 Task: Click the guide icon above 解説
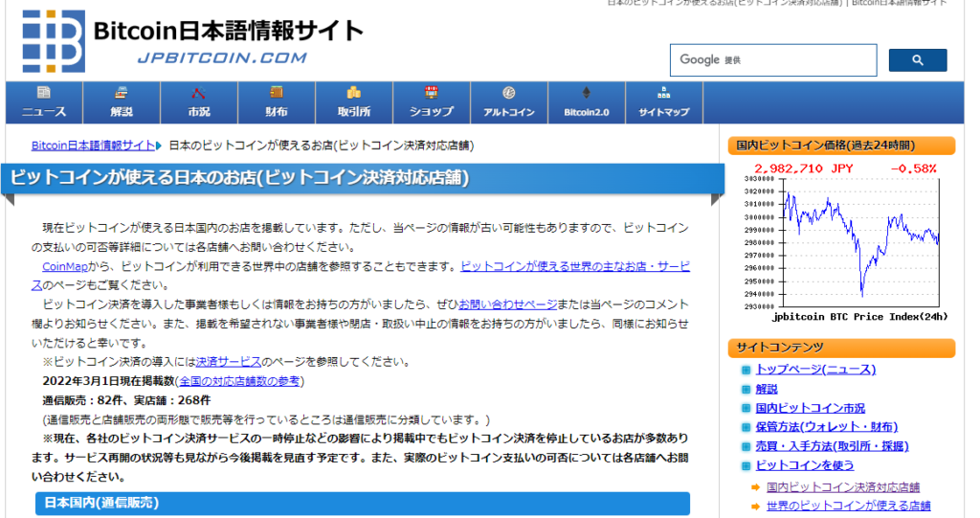tap(122, 93)
